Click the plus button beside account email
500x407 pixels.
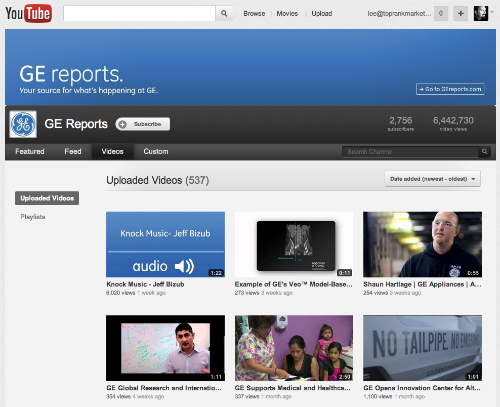(460, 13)
